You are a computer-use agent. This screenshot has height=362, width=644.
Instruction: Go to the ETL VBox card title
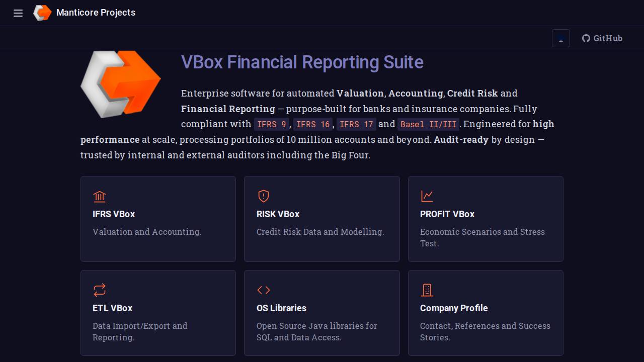113,308
